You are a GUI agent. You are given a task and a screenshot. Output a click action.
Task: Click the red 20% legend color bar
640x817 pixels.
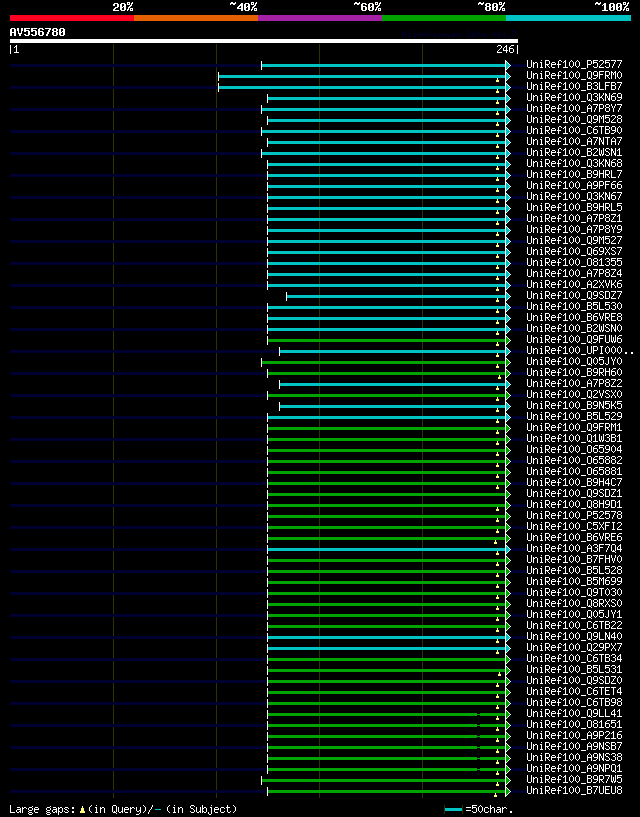[72, 18]
